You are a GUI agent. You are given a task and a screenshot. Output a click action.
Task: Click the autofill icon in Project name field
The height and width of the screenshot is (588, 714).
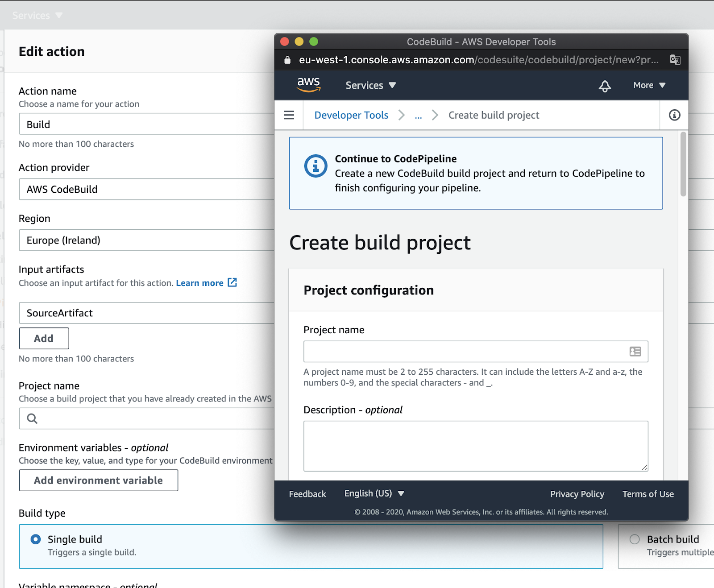tap(635, 352)
